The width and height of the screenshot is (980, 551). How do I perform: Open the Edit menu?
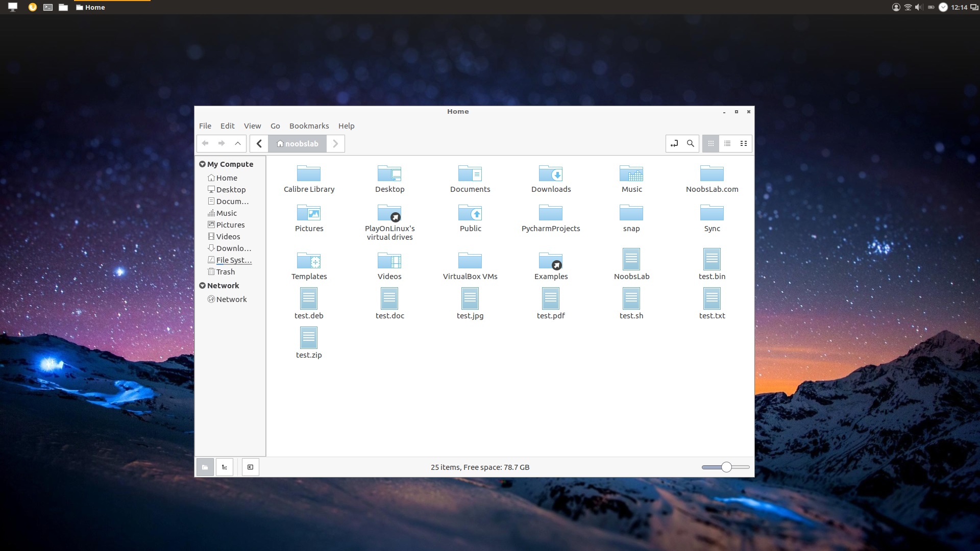[x=228, y=125]
